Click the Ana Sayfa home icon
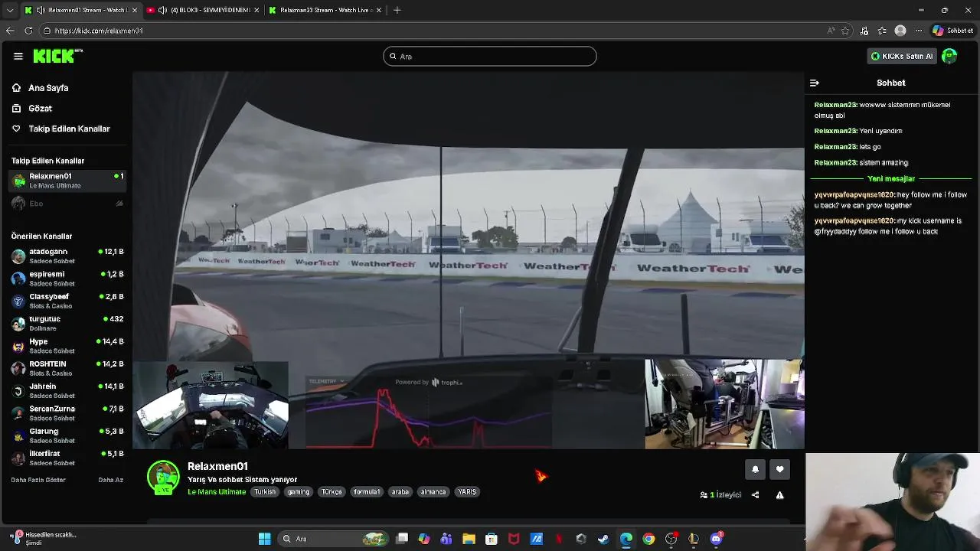The height and width of the screenshot is (551, 980). (x=16, y=88)
